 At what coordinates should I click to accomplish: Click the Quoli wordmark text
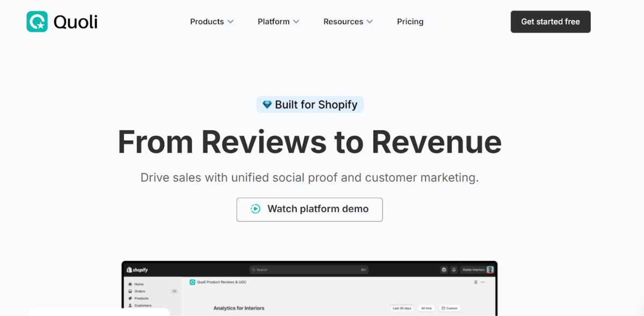tap(76, 21)
